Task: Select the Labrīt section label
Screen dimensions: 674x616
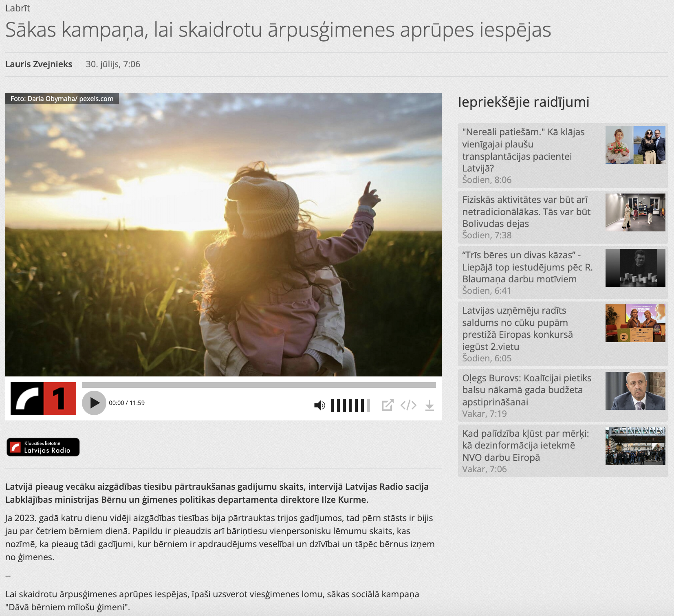Action: [17, 8]
